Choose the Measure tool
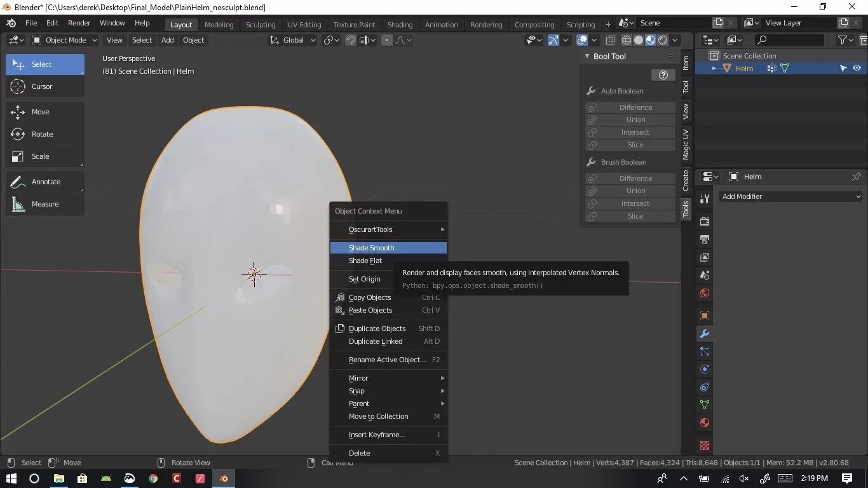 [44, 204]
